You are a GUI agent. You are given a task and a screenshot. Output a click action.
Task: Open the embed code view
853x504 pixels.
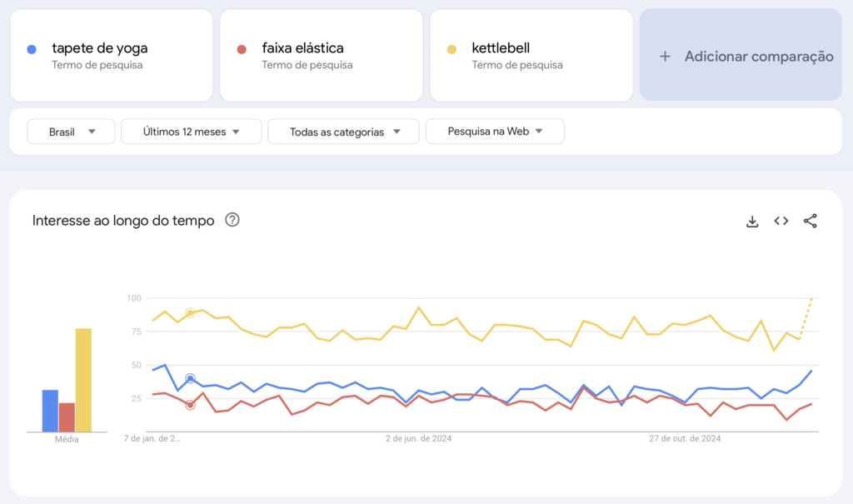tap(781, 221)
